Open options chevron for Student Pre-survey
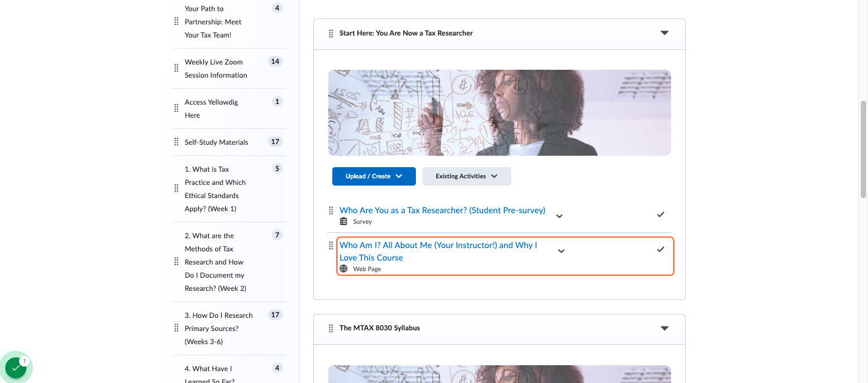 (x=559, y=216)
